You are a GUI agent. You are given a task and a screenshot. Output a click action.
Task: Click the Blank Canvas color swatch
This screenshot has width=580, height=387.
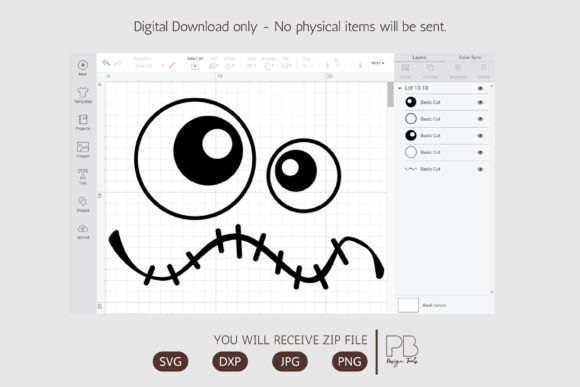pos(408,305)
